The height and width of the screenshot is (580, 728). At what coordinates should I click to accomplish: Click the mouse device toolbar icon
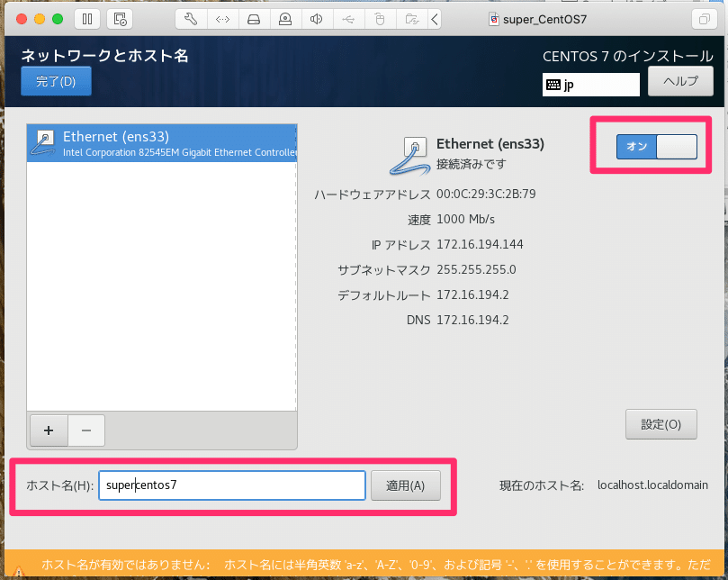[x=380, y=19]
